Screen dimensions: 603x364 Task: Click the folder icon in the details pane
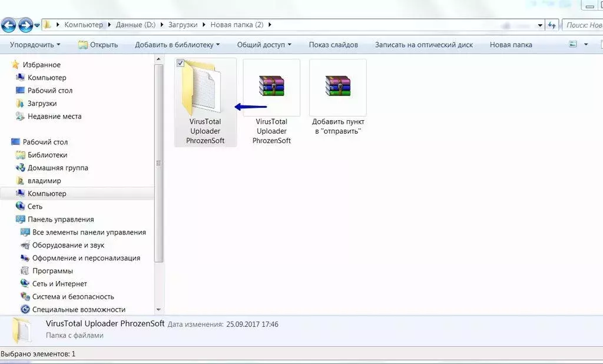pyautogui.click(x=21, y=330)
